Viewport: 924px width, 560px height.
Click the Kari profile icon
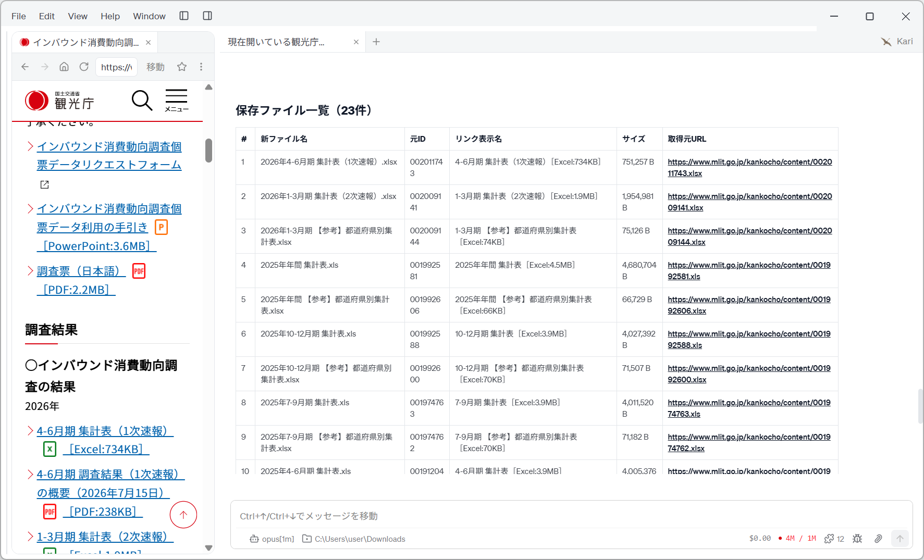[x=897, y=42]
